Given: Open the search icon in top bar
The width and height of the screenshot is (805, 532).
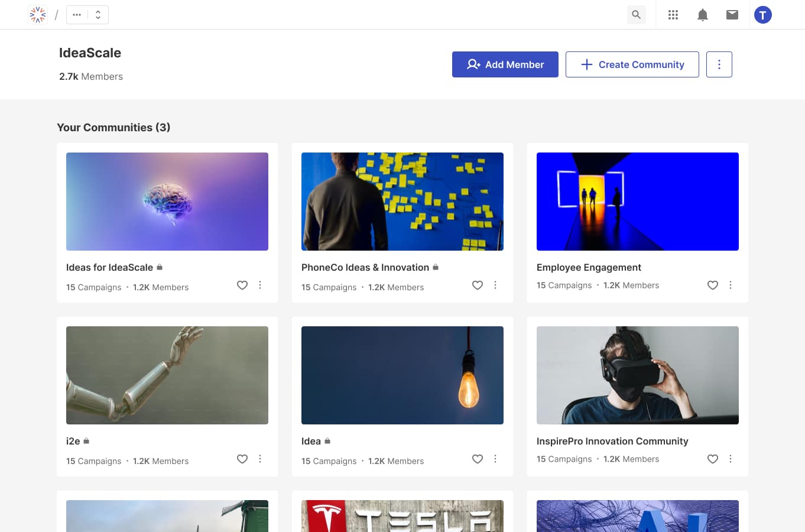Looking at the screenshot, I should (637, 15).
